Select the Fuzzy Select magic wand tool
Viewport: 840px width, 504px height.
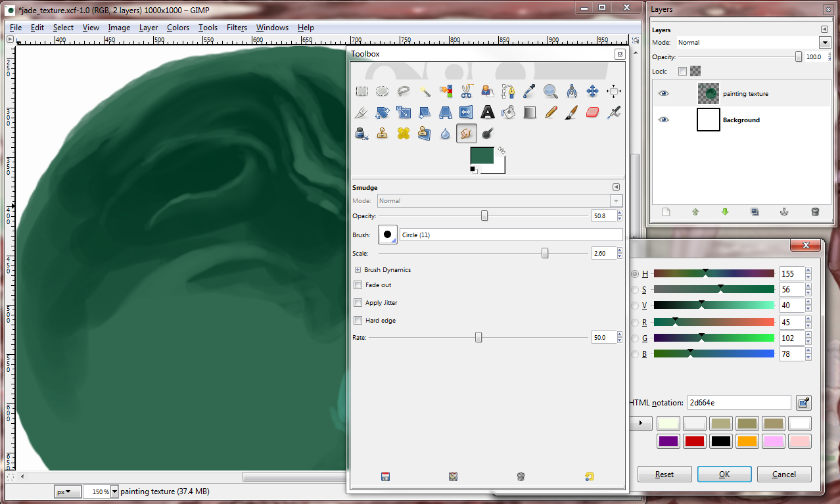pos(425,91)
